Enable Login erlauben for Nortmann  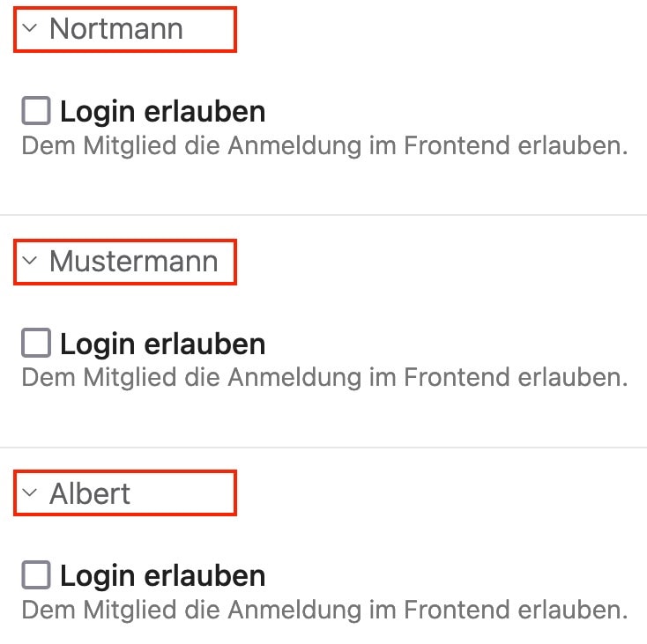[x=36, y=111]
